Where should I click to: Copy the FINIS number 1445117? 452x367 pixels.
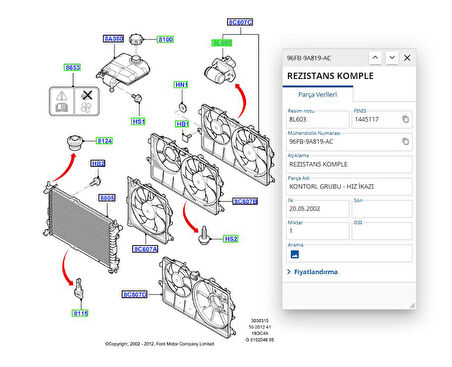(x=405, y=119)
